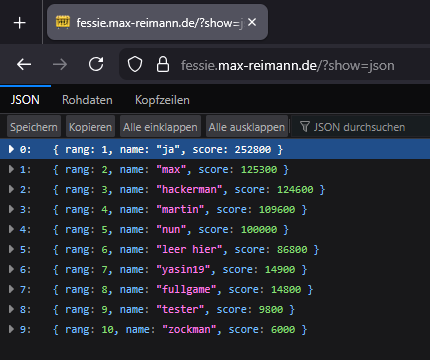The height and width of the screenshot is (360, 430).
Task: Show site security info via the padlock
Action: tap(163, 64)
